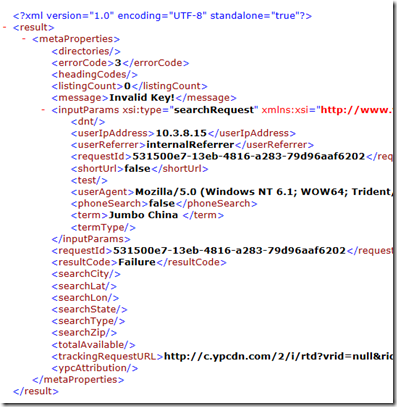Select the termType element

click(103, 227)
